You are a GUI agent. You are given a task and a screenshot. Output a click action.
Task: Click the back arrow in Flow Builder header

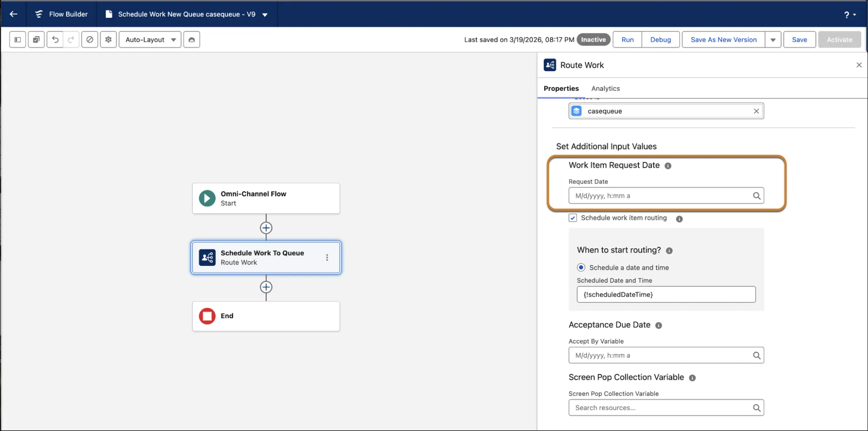(x=13, y=14)
